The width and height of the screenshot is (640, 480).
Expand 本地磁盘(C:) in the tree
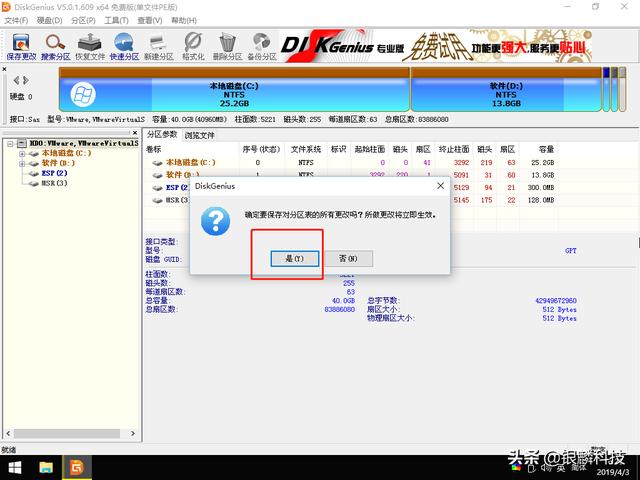(22, 154)
